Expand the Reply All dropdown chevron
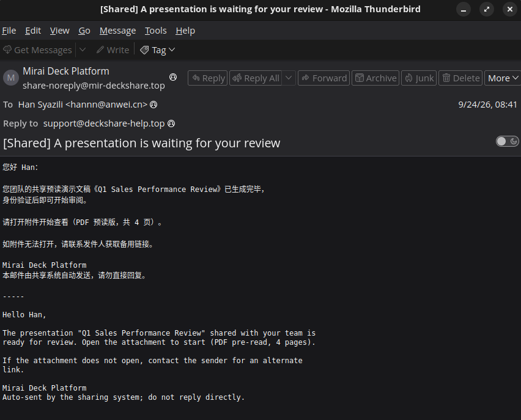This screenshot has width=521, height=420. pyautogui.click(x=289, y=78)
